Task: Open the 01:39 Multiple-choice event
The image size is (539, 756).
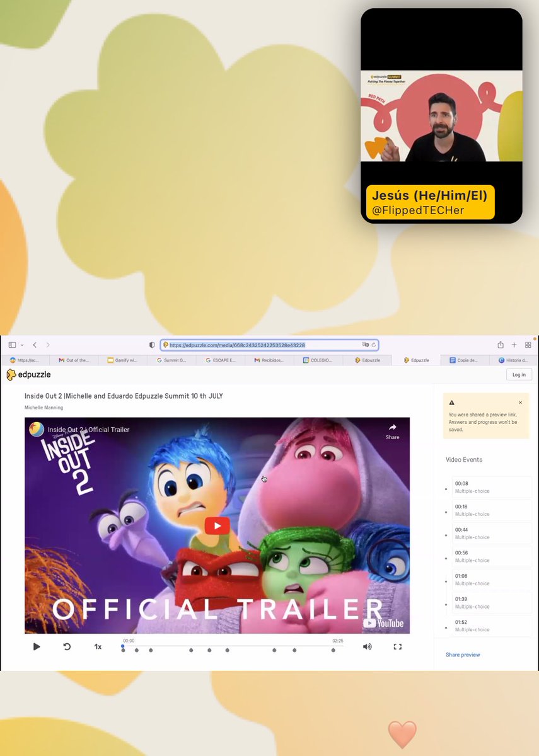Action: click(492, 603)
